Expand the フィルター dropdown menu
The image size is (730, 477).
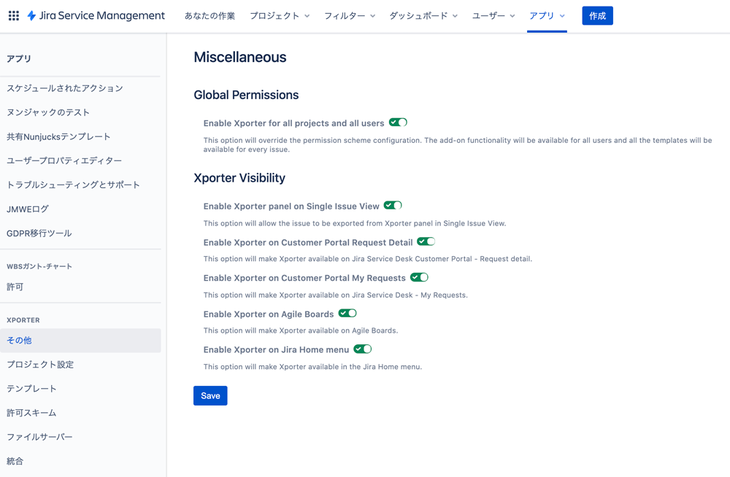click(x=350, y=16)
